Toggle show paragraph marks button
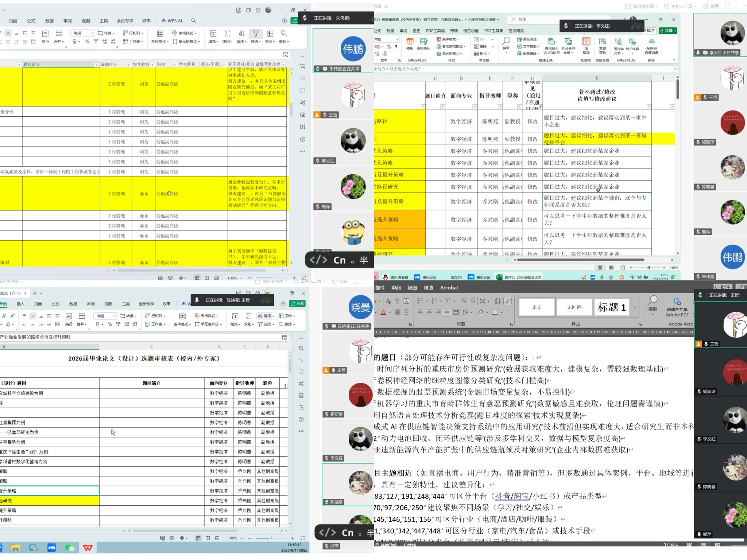The height and width of the screenshot is (560, 747). 507,301
